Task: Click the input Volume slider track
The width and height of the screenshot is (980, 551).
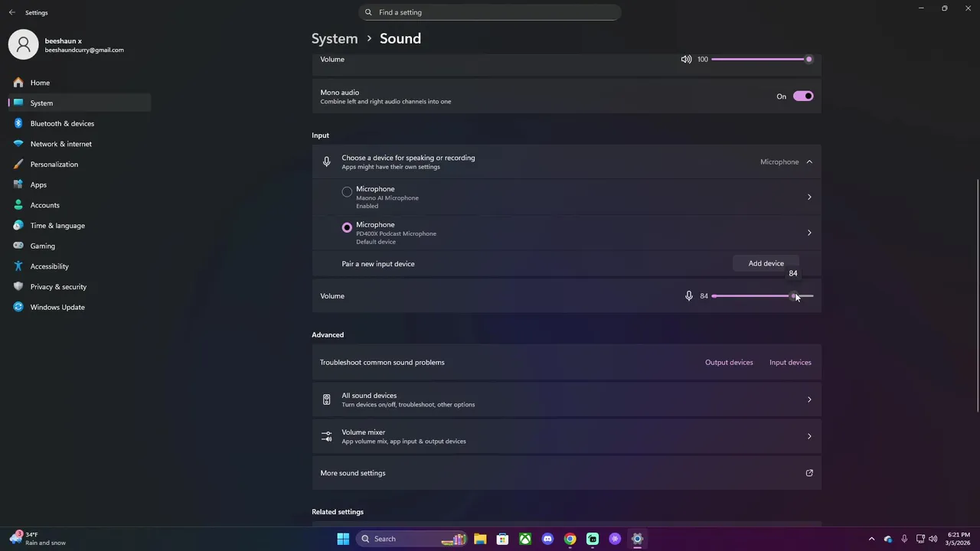Action: click(763, 295)
